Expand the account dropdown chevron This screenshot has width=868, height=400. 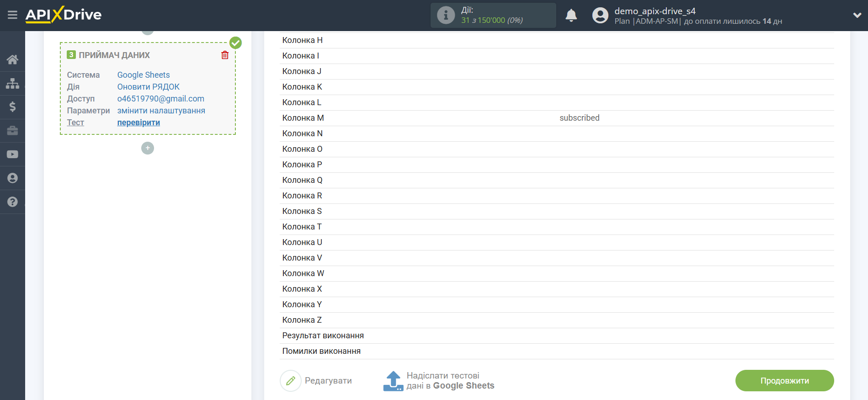tap(857, 15)
